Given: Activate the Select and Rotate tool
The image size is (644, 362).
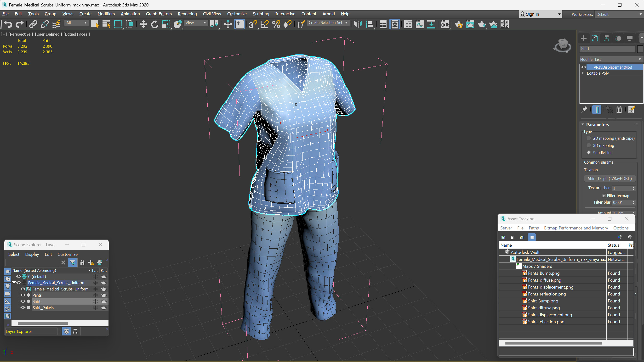Looking at the screenshot, I should [x=154, y=24].
